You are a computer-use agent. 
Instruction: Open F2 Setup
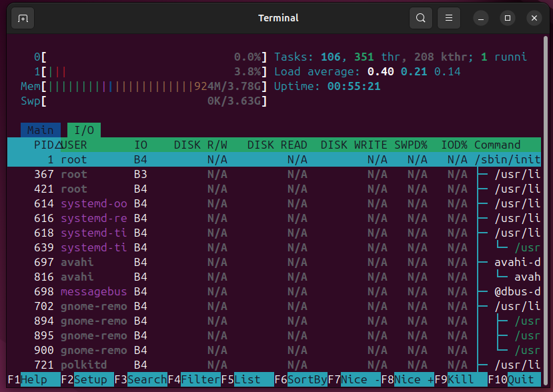pos(87,379)
